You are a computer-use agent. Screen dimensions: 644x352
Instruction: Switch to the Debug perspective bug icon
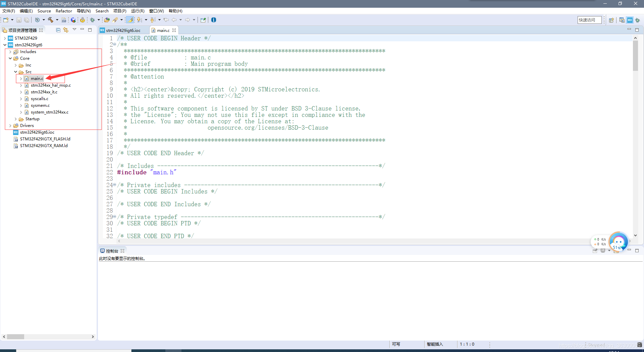coord(638,20)
